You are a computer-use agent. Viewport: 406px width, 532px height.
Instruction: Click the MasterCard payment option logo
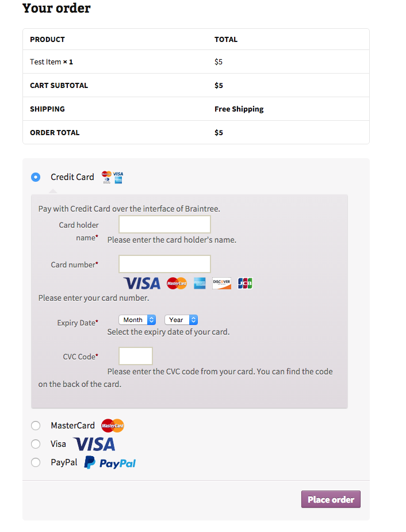[x=113, y=426]
